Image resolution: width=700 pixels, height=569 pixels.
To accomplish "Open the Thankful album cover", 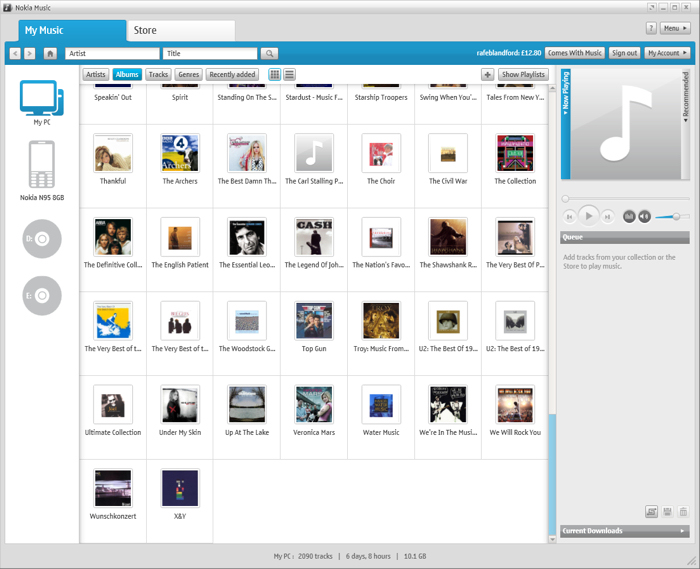I will pos(113,153).
